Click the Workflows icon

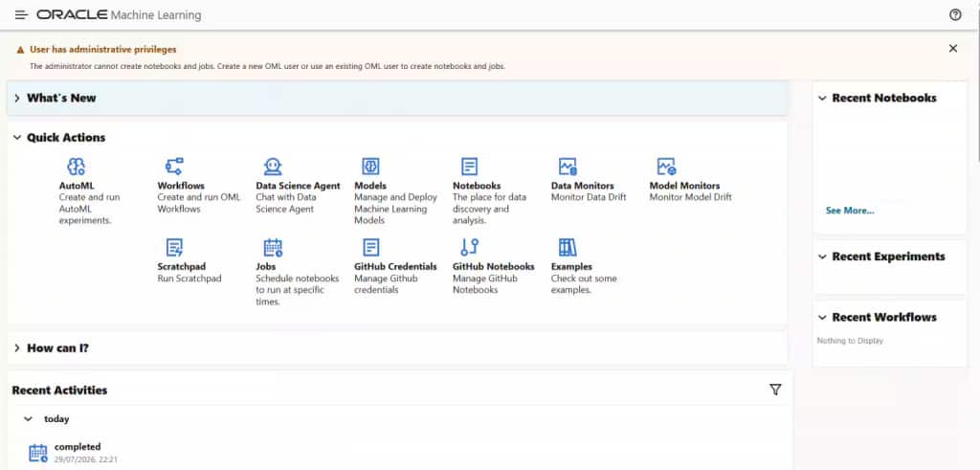[x=174, y=167]
